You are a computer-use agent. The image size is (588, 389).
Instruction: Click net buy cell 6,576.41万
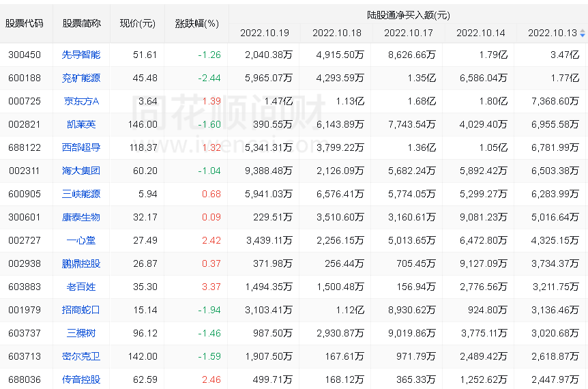340,194
